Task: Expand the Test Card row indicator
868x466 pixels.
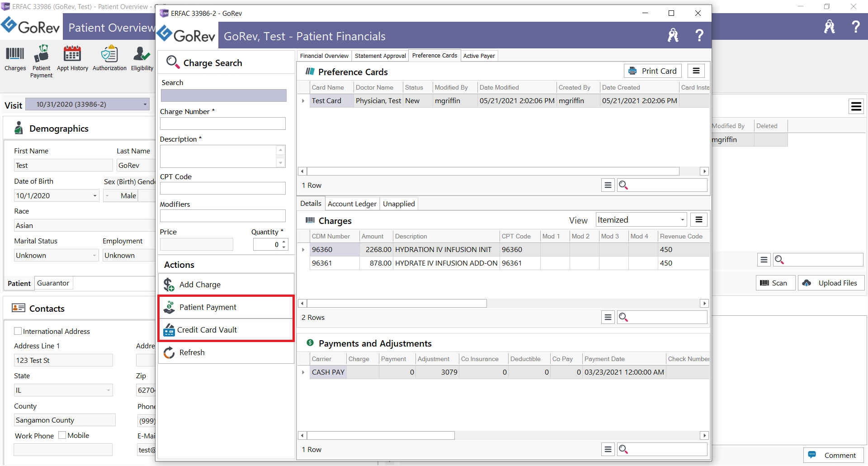Action: pos(303,100)
